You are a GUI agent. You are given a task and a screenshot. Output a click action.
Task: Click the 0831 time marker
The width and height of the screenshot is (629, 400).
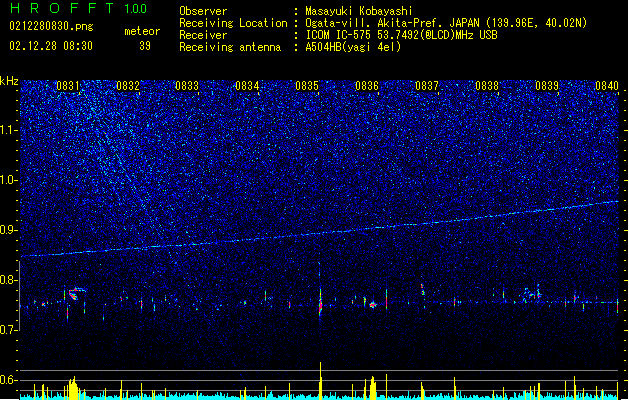pos(68,85)
